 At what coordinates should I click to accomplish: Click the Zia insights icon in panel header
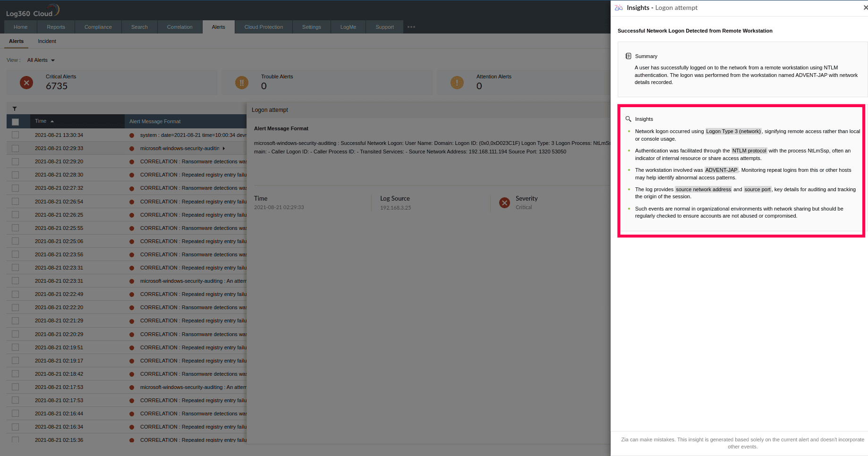pyautogui.click(x=619, y=8)
